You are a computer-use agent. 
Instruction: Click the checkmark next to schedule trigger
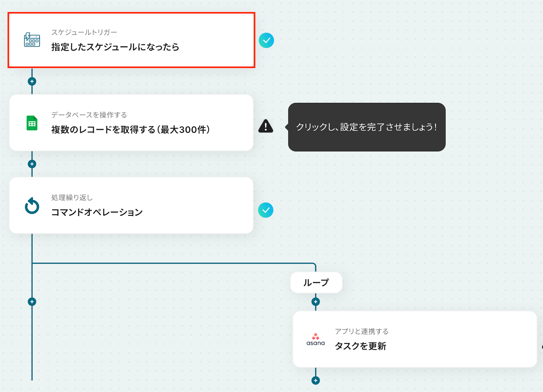click(266, 40)
